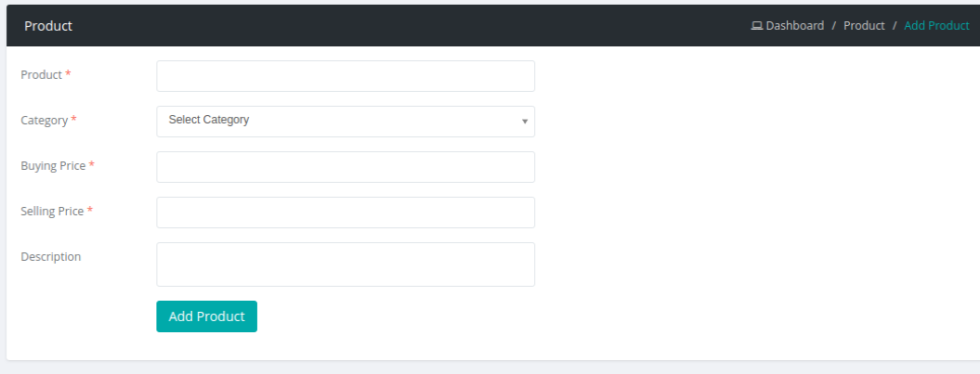Screen dimensions: 980x374
Task: Click the Selling Price label
Action: tap(52, 211)
